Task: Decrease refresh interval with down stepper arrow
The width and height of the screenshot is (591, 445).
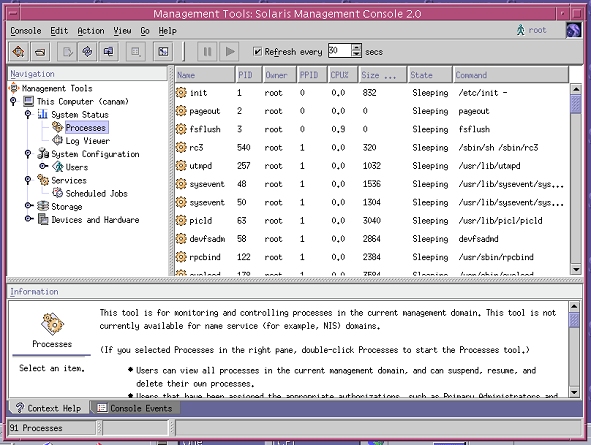Action: click(356, 54)
